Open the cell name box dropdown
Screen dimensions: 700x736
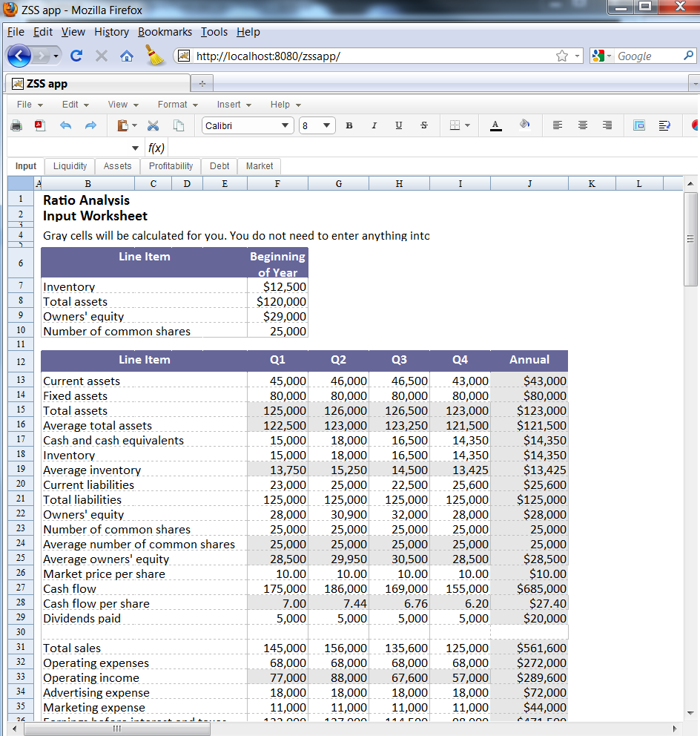coord(135,148)
